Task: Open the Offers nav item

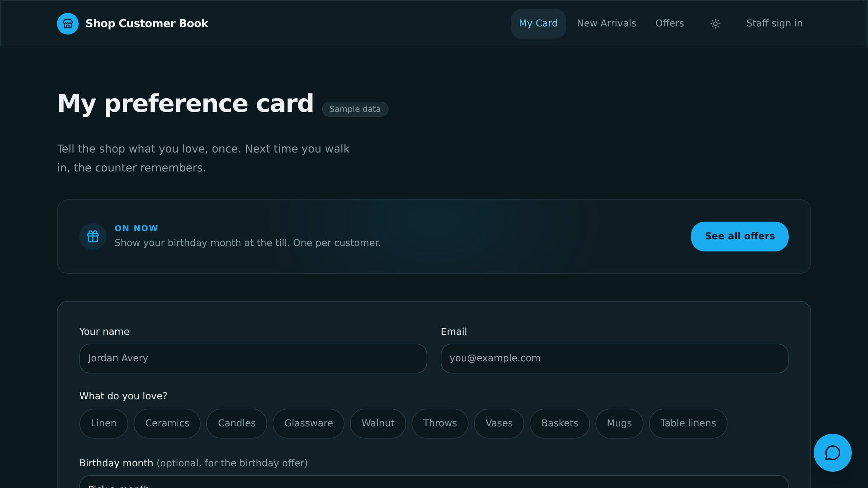Action: click(669, 23)
